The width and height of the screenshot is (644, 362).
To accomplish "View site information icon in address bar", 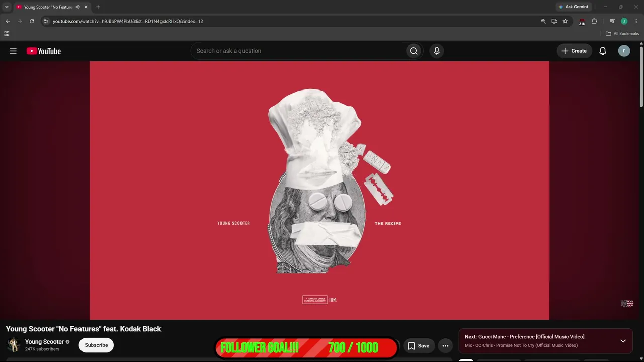I will coord(46,21).
